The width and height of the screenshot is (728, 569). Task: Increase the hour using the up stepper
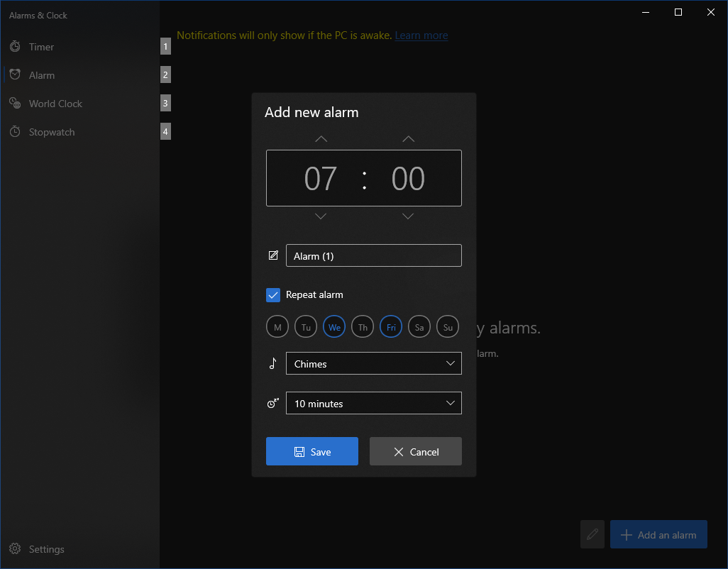coord(321,139)
